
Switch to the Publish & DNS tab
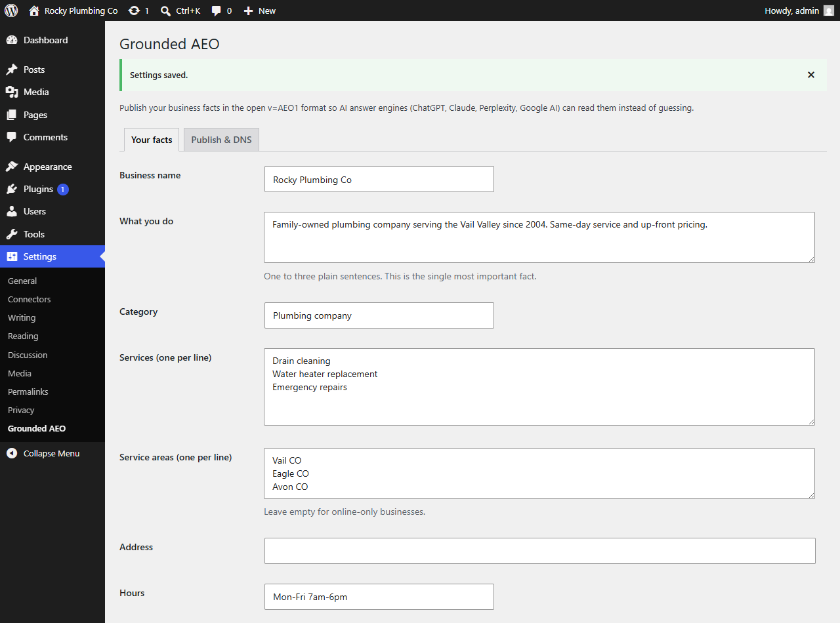point(221,140)
